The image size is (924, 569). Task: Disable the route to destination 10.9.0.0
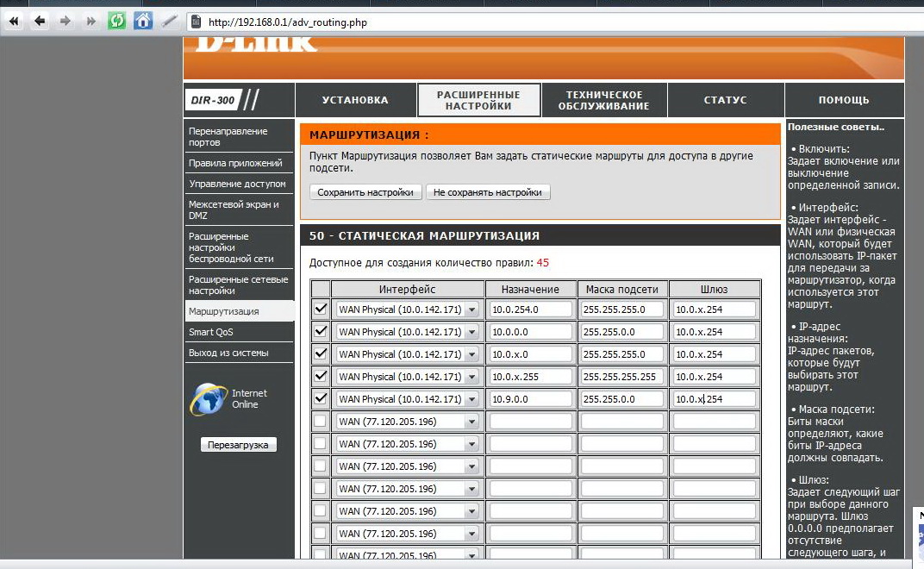pyautogui.click(x=321, y=399)
